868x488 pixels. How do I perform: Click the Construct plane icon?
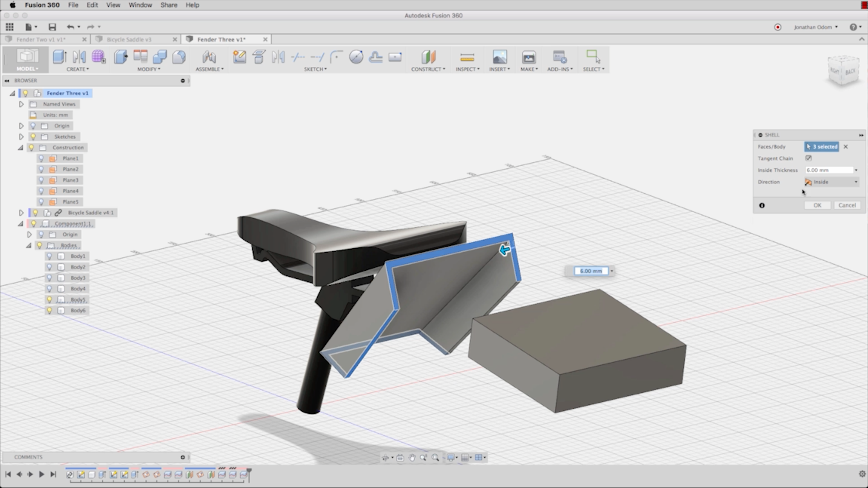point(428,57)
